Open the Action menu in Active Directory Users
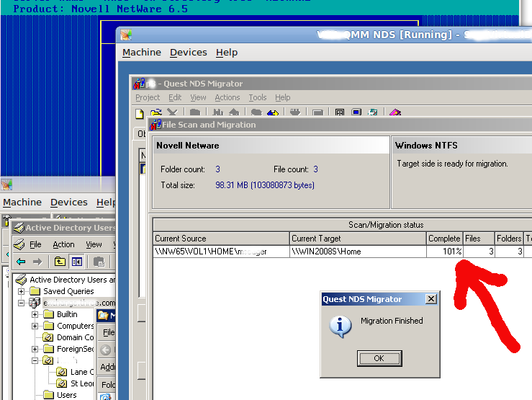532x400 pixels. click(x=63, y=244)
